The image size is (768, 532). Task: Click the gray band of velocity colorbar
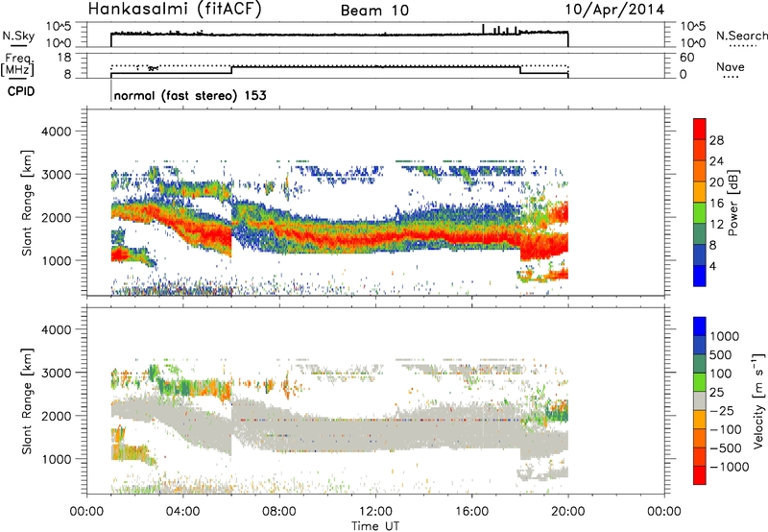[x=700, y=400]
